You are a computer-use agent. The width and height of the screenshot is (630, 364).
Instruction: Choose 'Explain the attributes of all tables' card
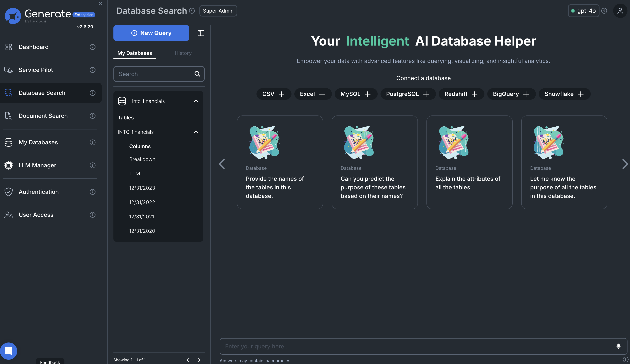pos(469,162)
